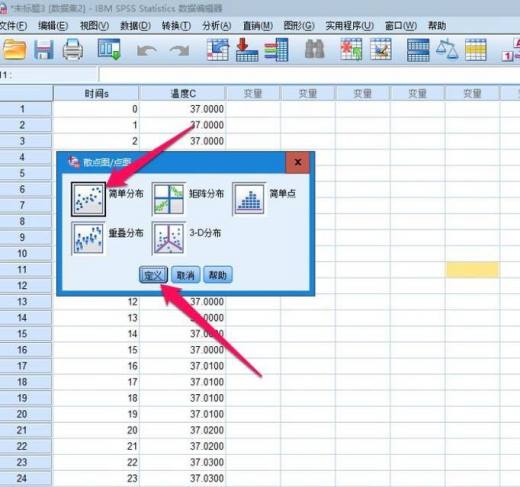Open the 分析(A) Analyze menu

tap(217, 26)
